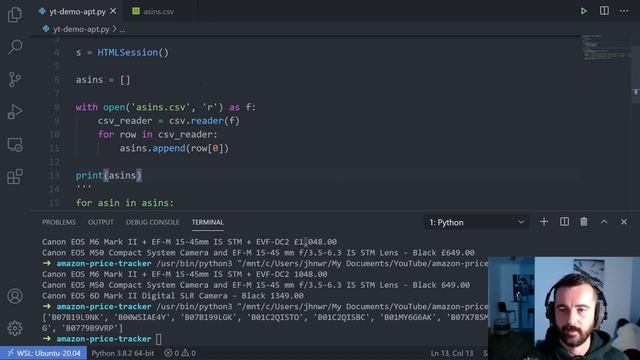Viewport: 640px width, 360px height.
Task: Click the Ln 13, Col 13 cursor position indicator
Action: pyautogui.click(x=452, y=353)
